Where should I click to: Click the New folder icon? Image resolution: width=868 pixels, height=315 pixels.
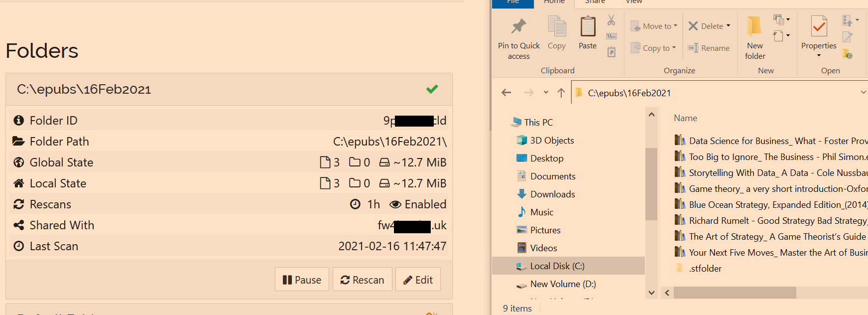pos(754,27)
